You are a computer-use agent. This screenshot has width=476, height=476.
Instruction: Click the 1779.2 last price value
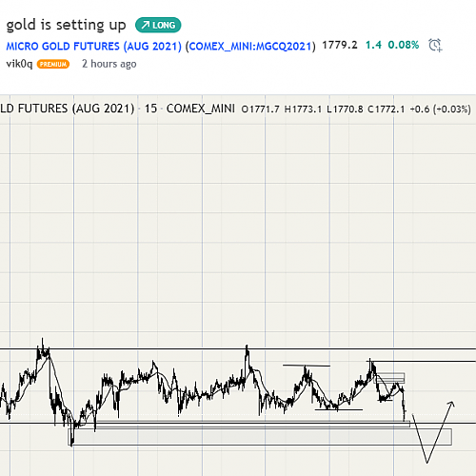[x=340, y=45]
